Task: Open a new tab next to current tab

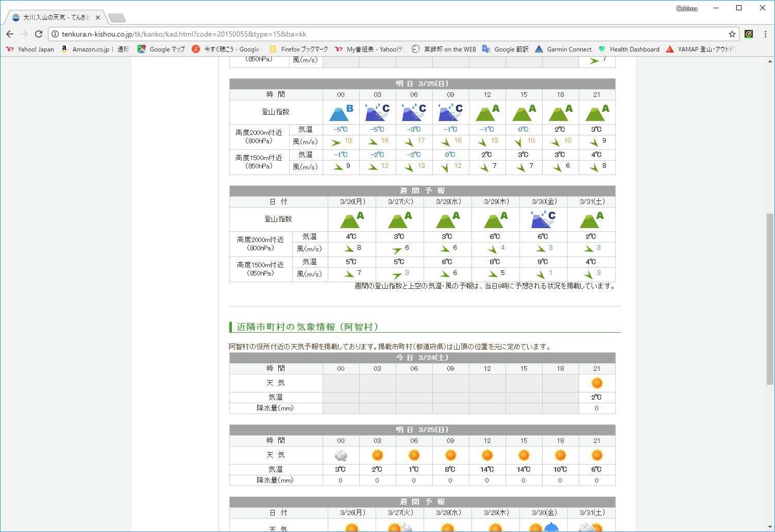Action: [117, 18]
